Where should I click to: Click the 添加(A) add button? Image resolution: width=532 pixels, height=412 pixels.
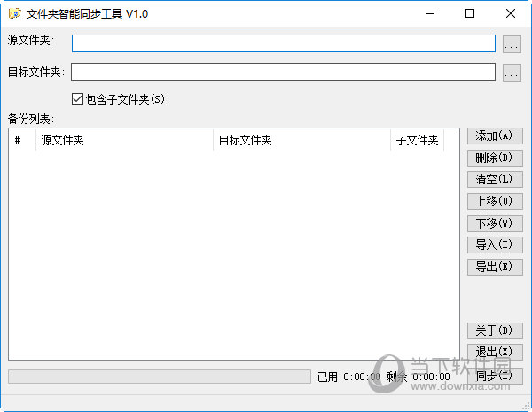click(495, 136)
